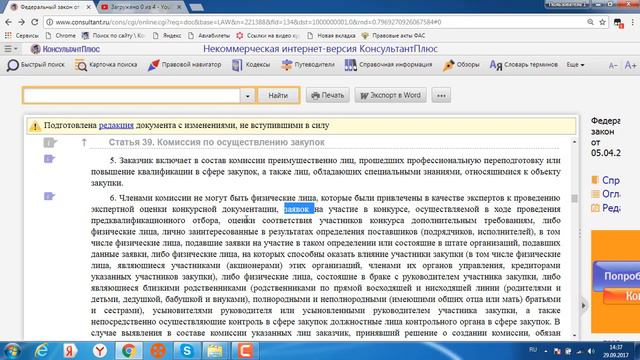
Task: Open the hamburger menu beside the КонсультантПлюс logo
Action: pyautogui.click(x=11, y=49)
